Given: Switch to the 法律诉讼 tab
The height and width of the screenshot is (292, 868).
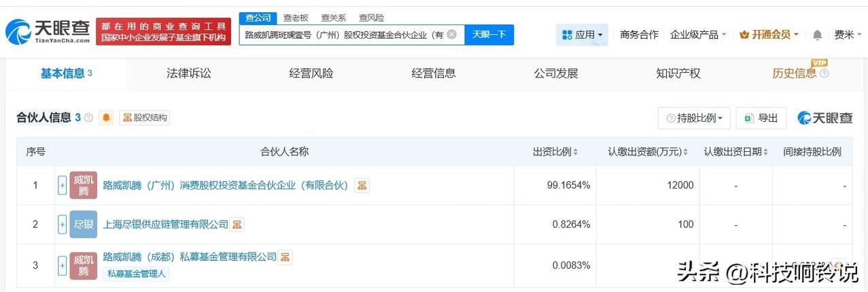Looking at the screenshot, I should click(x=188, y=74).
